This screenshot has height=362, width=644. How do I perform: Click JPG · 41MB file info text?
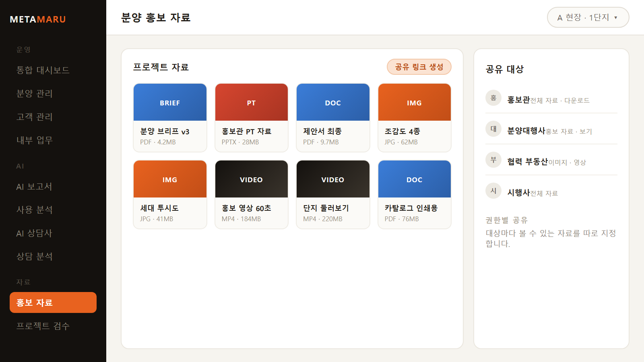tap(157, 219)
